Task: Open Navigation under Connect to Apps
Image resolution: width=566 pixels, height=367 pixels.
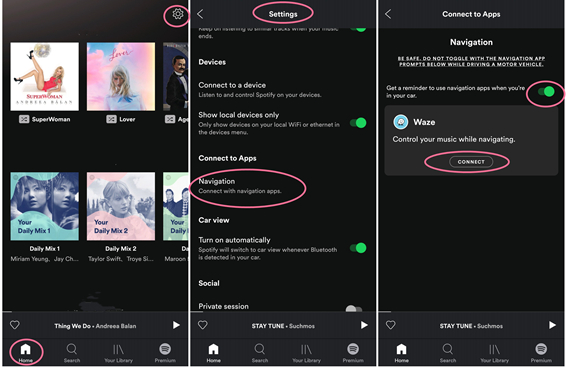Action: pos(240,185)
